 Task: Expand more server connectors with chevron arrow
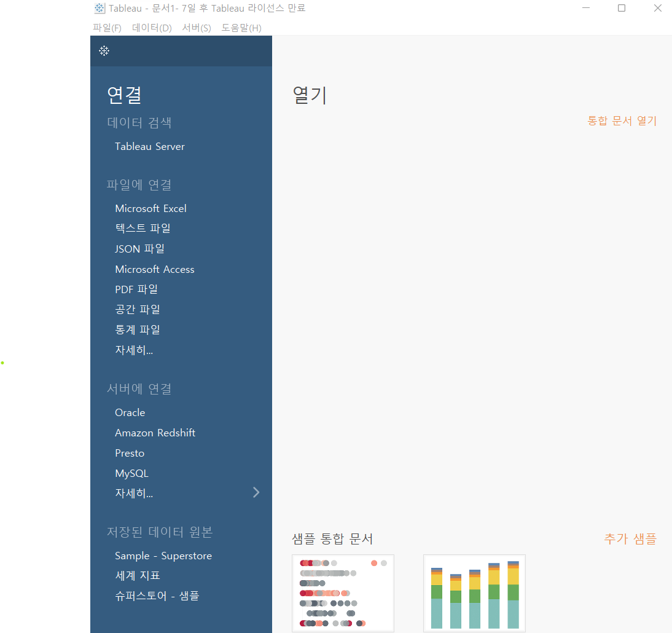coord(256,492)
